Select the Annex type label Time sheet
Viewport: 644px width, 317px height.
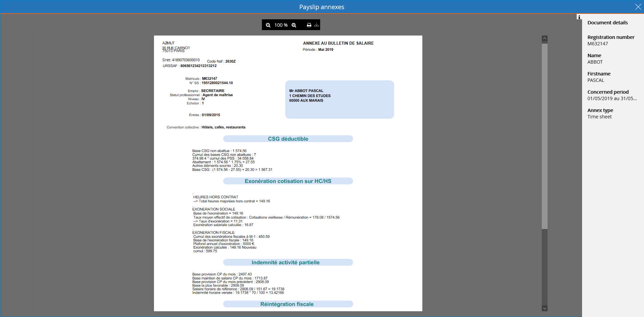(599, 117)
